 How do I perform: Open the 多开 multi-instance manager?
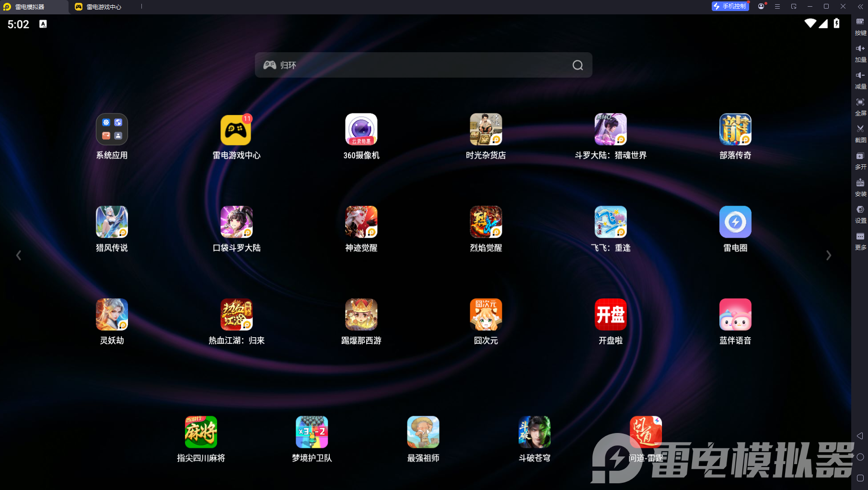click(x=860, y=160)
